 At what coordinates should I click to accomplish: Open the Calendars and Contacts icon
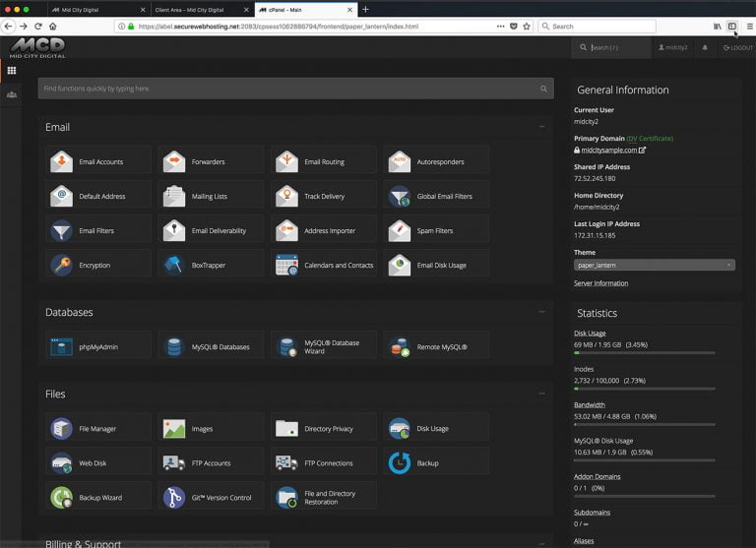coord(286,265)
